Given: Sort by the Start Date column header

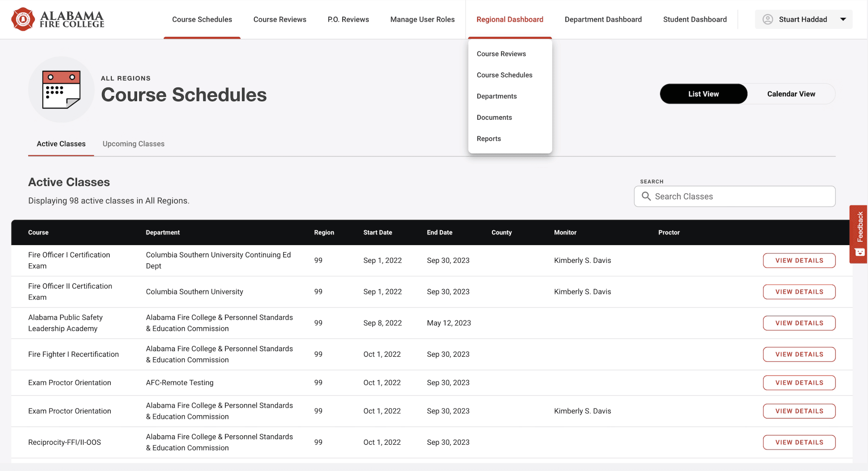Looking at the screenshot, I should point(377,232).
